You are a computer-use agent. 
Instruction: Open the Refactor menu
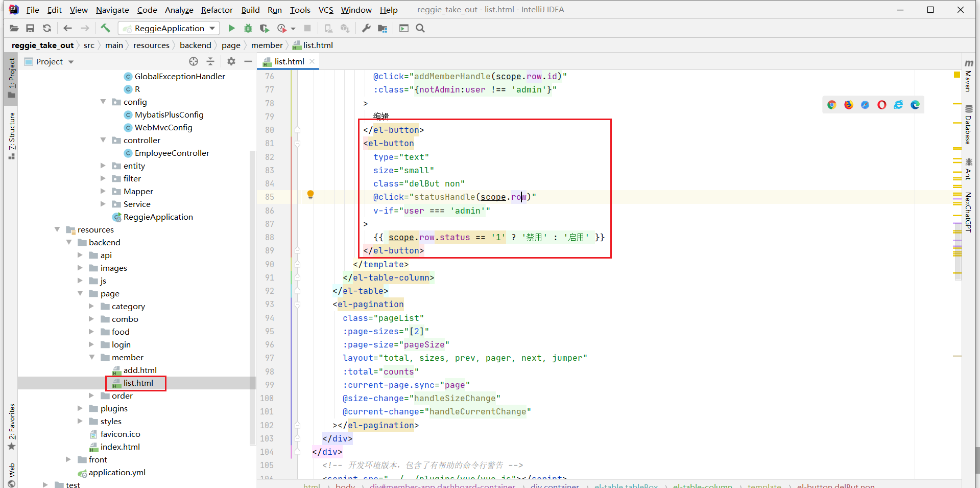[217, 10]
